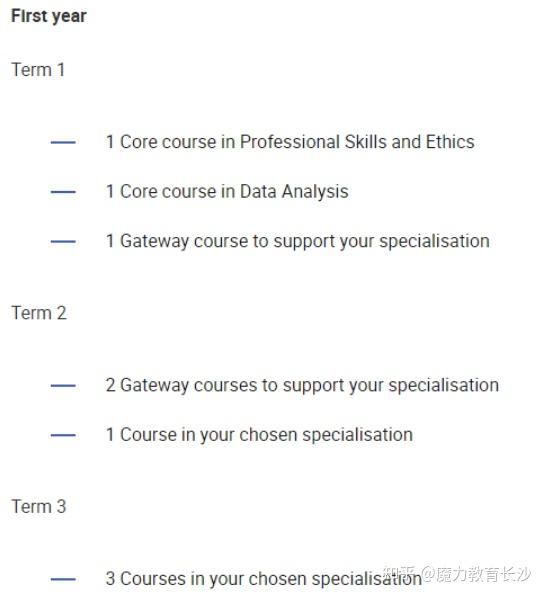Select the 'Term 2' heading
Image resolution: width=546 pixels, height=598 pixels.
tap(39, 313)
